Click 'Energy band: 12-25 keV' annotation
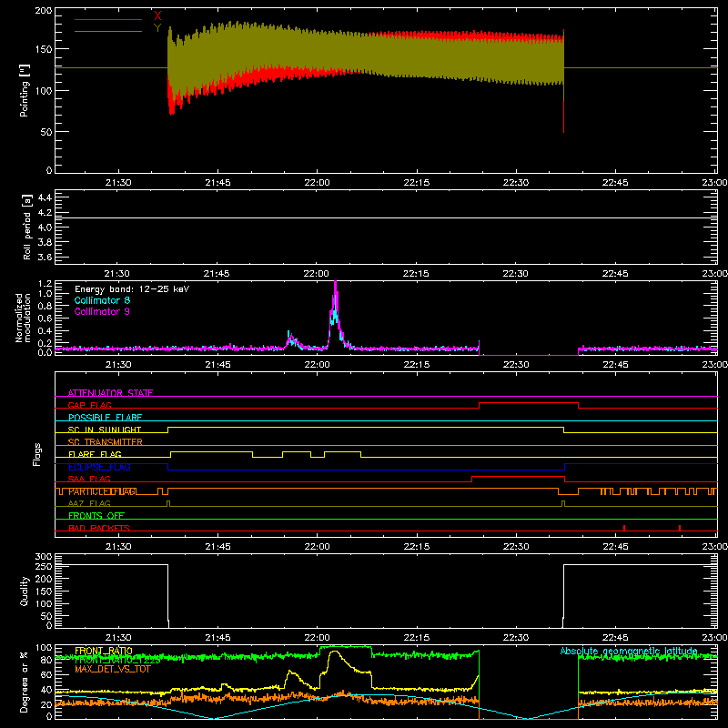Viewport: 728px width, 728px height. [x=132, y=289]
